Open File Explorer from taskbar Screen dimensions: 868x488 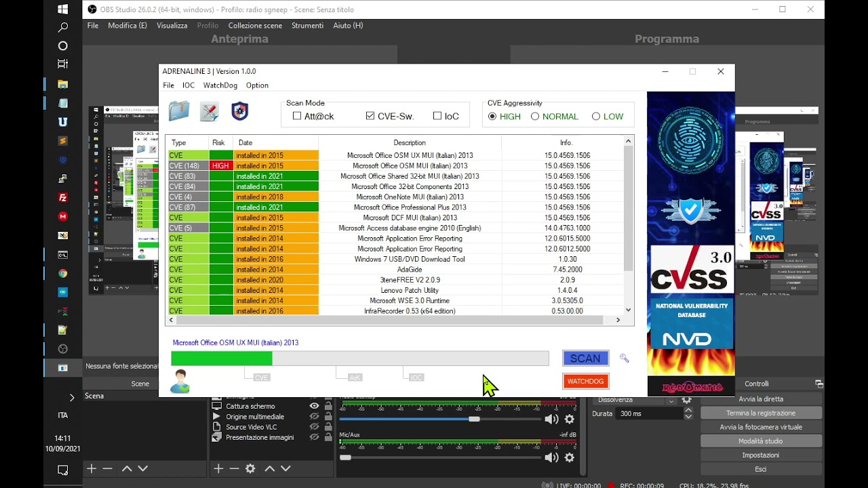[x=62, y=84]
